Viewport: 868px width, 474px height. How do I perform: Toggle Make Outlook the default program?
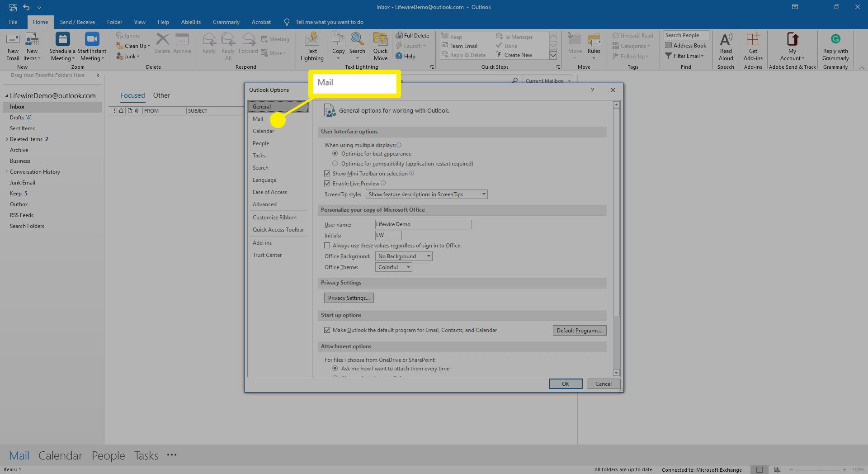click(x=327, y=330)
